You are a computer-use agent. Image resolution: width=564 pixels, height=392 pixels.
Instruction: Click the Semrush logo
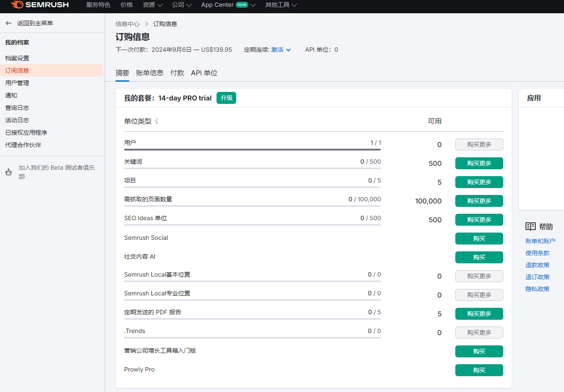[39, 5]
